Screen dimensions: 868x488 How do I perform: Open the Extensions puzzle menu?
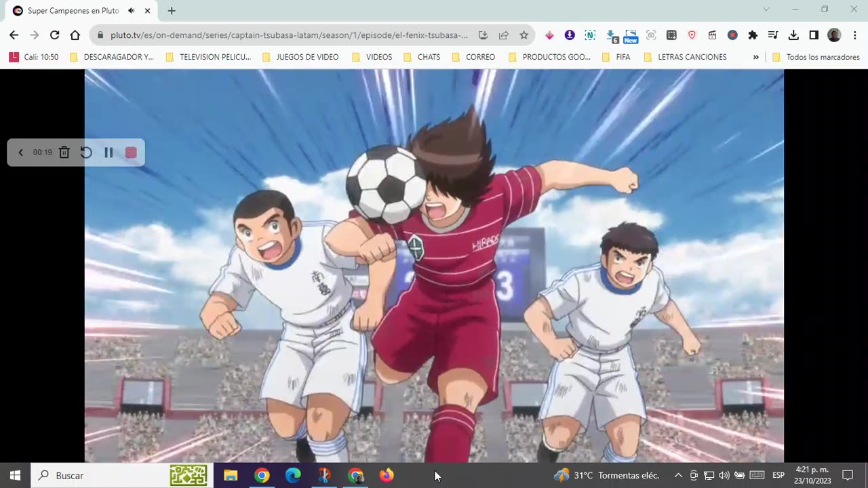pos(753,35)
